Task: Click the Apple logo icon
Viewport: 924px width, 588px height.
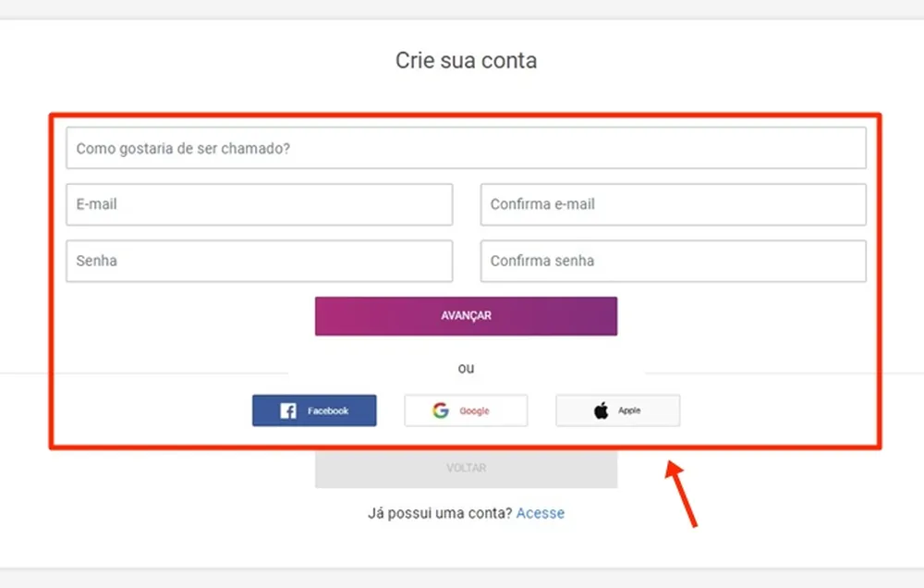Action: coord(602,410)
